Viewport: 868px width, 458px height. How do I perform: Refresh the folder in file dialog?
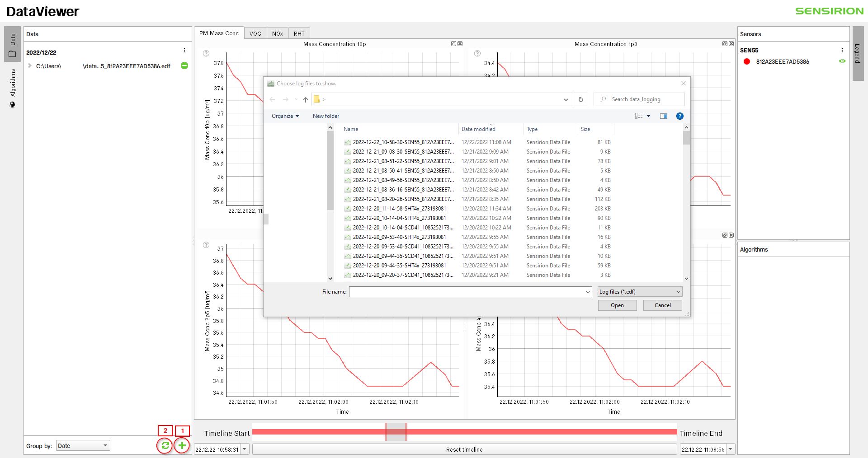(580, 99)
